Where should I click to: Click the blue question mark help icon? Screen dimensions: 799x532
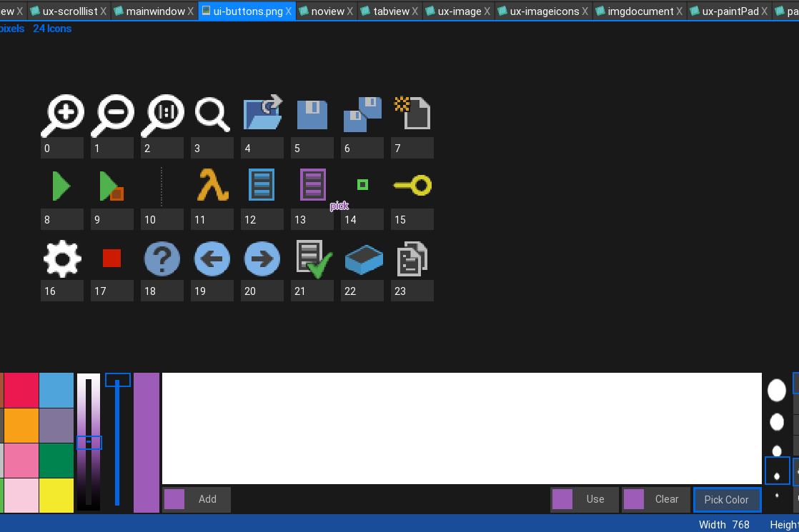tap(162, 259)
